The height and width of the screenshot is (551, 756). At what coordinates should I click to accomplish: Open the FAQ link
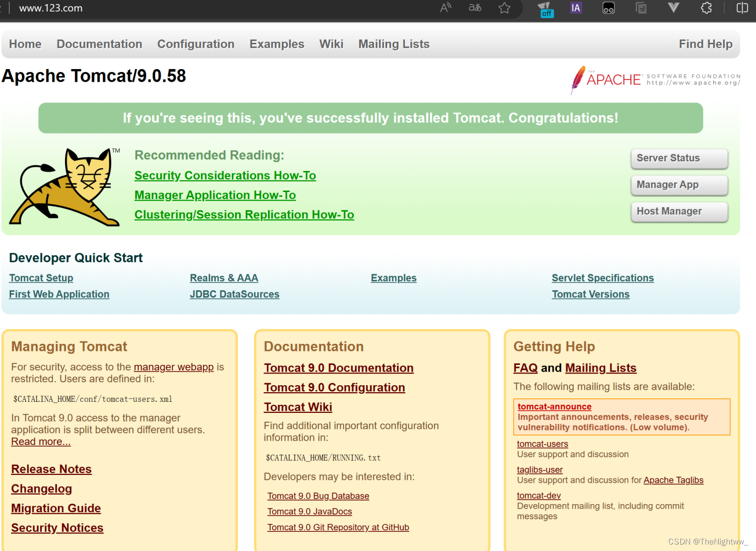(526, 369)
